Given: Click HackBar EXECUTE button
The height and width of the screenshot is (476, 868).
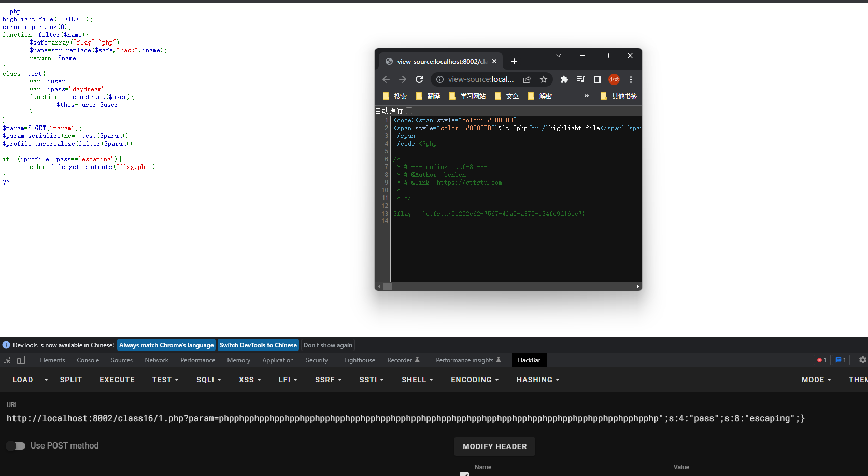Looking at the screenshot, I should click(117, 380).
